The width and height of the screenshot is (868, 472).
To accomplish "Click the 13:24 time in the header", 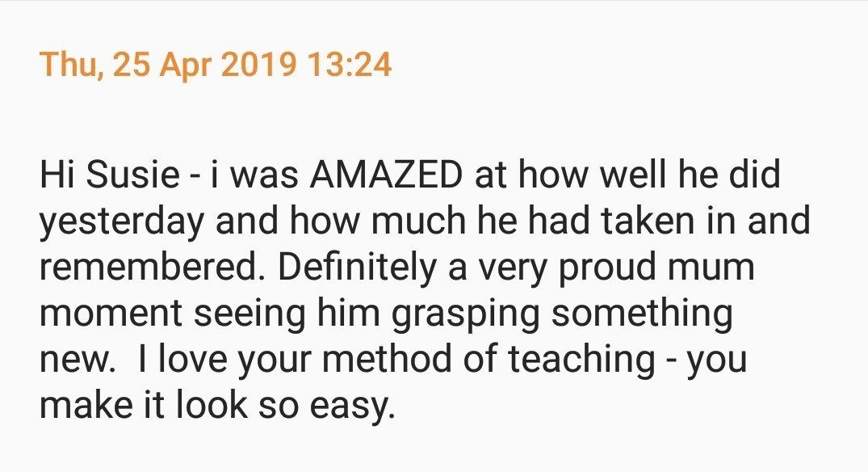I will point(348,64).
